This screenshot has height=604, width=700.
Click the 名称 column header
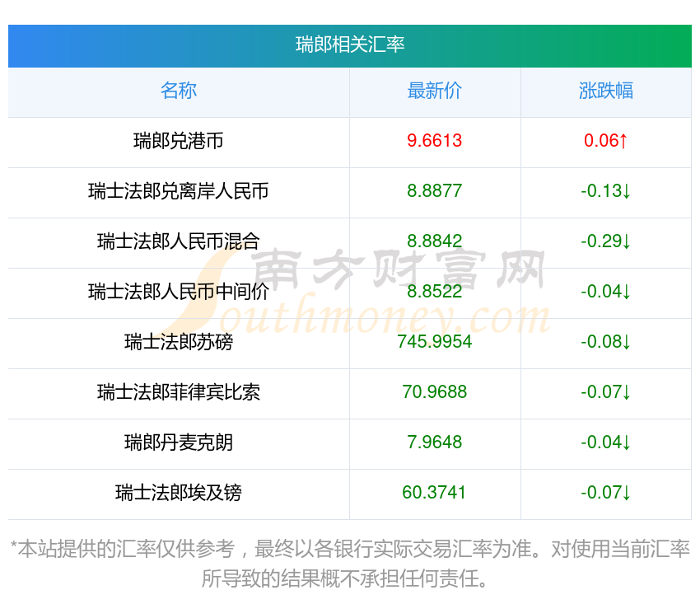[x=179, y=91]
